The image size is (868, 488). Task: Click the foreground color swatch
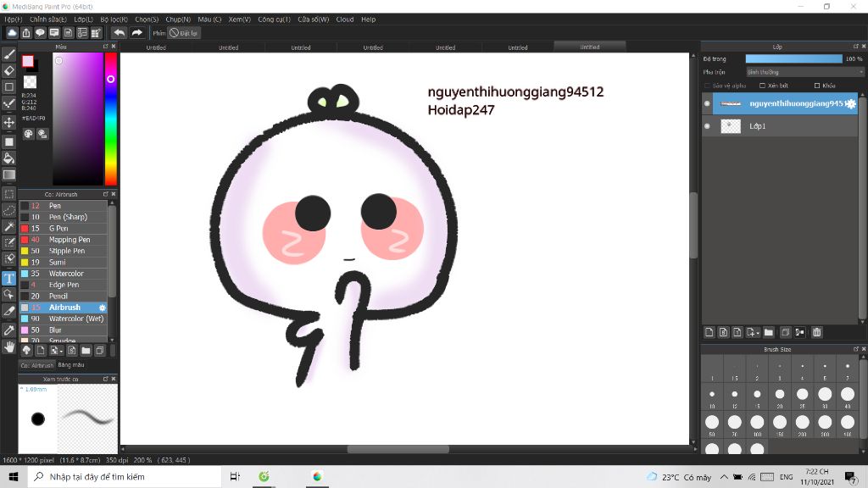[x=28, y=61]
